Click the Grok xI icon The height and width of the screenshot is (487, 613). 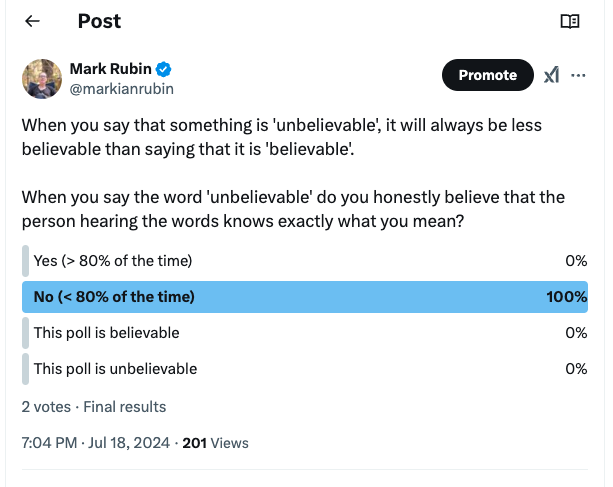tap(551, 75)
